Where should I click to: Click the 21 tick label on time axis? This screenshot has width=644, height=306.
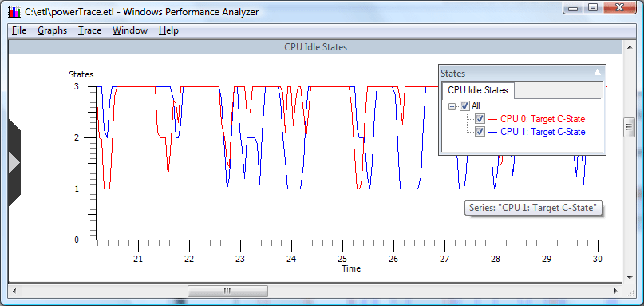138,260
